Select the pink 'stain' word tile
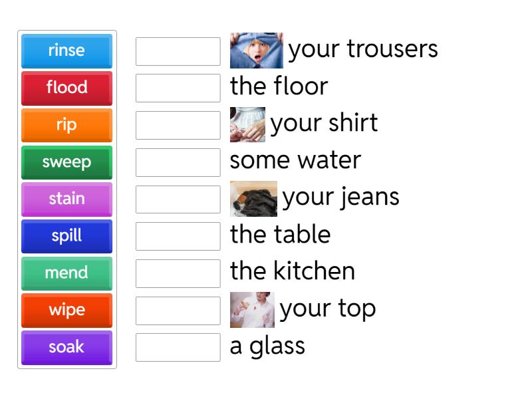The width and height of the screenshot is (532, 399). click(x=66, y=199)
